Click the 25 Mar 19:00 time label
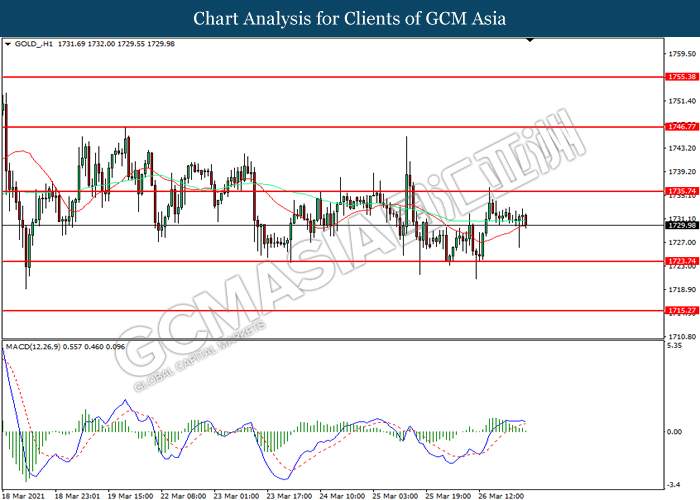The image size is (700, 500). pyautogui.click(x=448, y=496)
